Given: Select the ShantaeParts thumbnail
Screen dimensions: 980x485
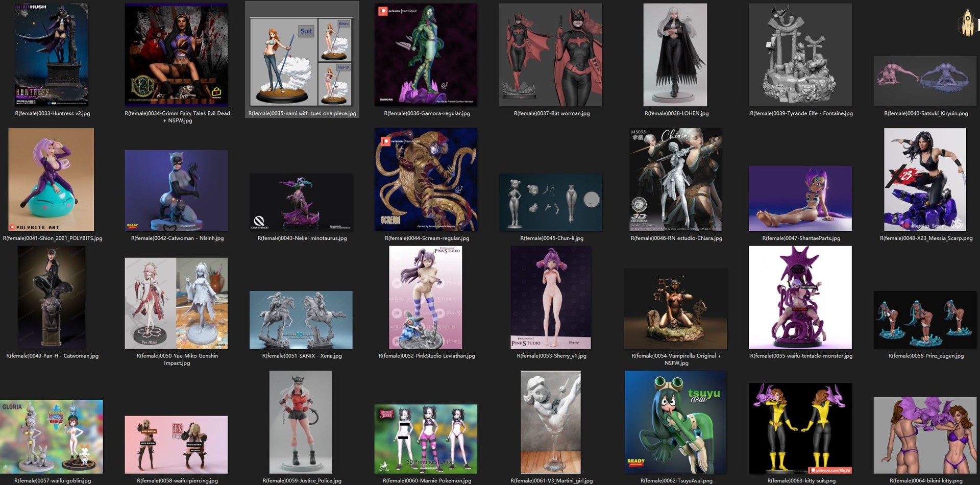Looking at the screenshot, I should click(x=800, y=199).
